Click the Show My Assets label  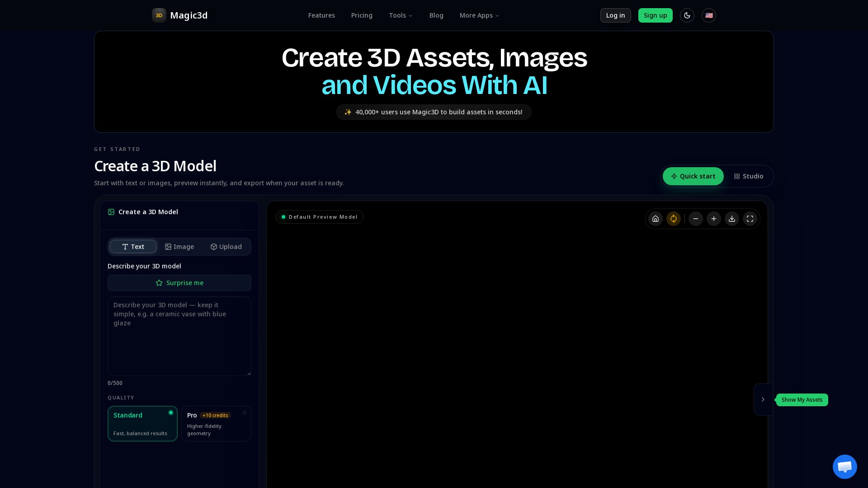(802, 400)
